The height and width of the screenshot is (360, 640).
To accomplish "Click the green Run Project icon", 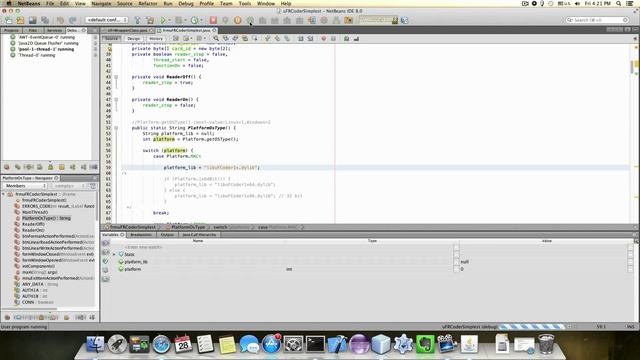I will click(x=163, y=20).
